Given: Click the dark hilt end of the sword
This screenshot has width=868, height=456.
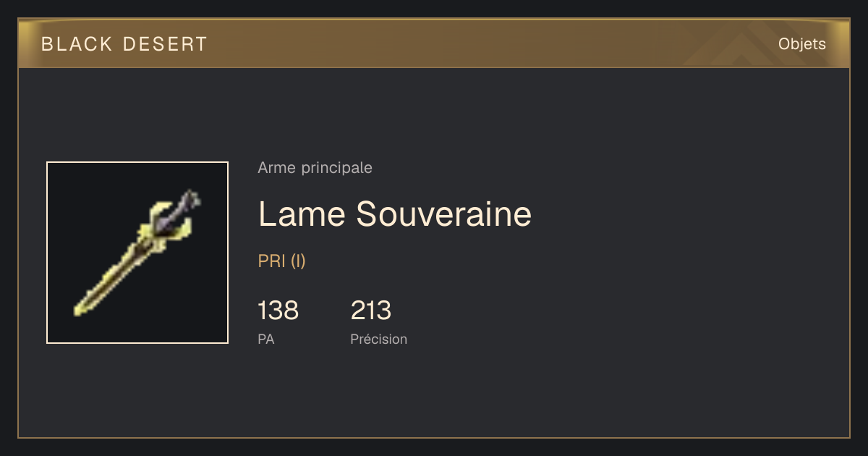Looking at the screenshot, I should point(190,199).
